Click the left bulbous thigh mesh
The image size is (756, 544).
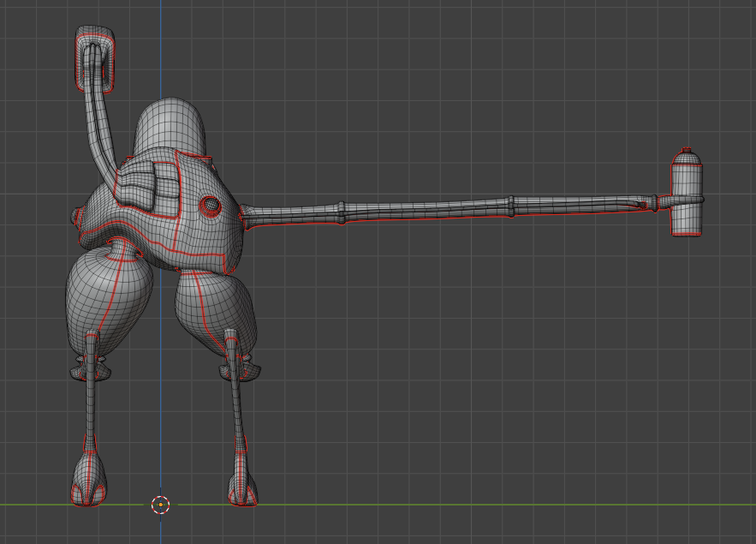pos(109,299)
